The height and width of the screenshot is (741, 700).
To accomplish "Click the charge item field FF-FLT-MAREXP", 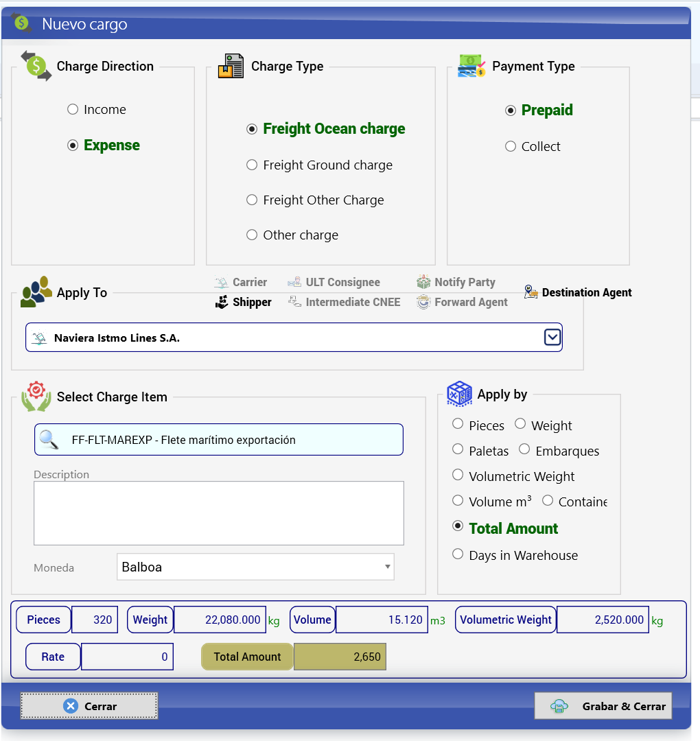I will click(x=219, y=440).
